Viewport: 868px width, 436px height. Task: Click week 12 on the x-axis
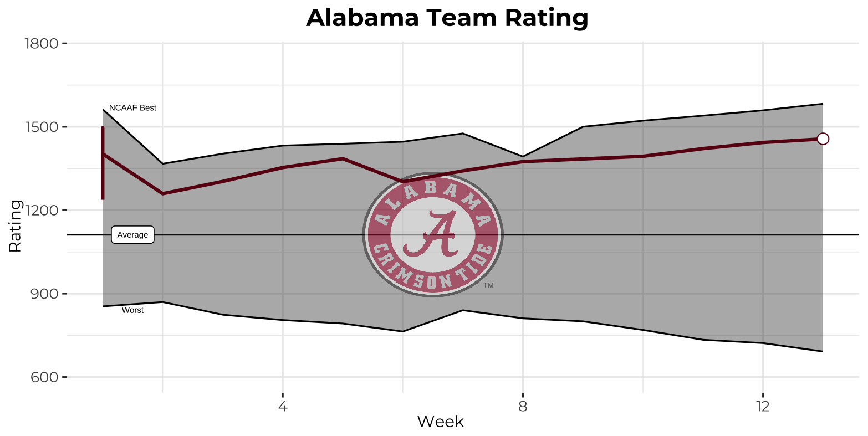763,406
